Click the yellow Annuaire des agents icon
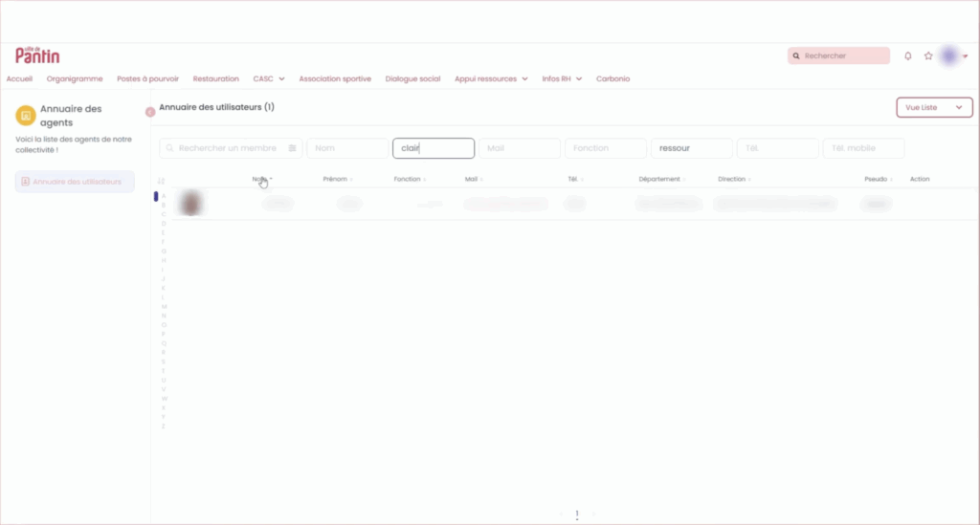The height and width of the screenshot is (525, 980). (x=26, y=116)
